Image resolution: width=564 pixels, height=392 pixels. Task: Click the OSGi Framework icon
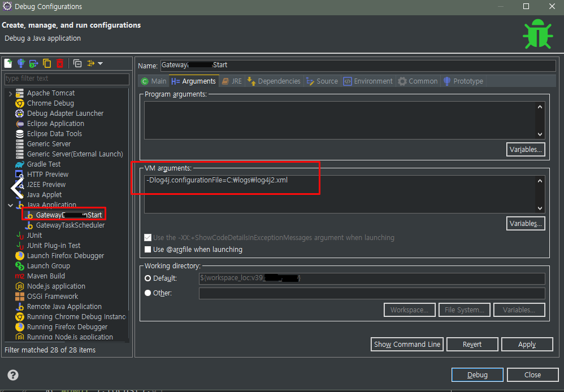[20, 297]
